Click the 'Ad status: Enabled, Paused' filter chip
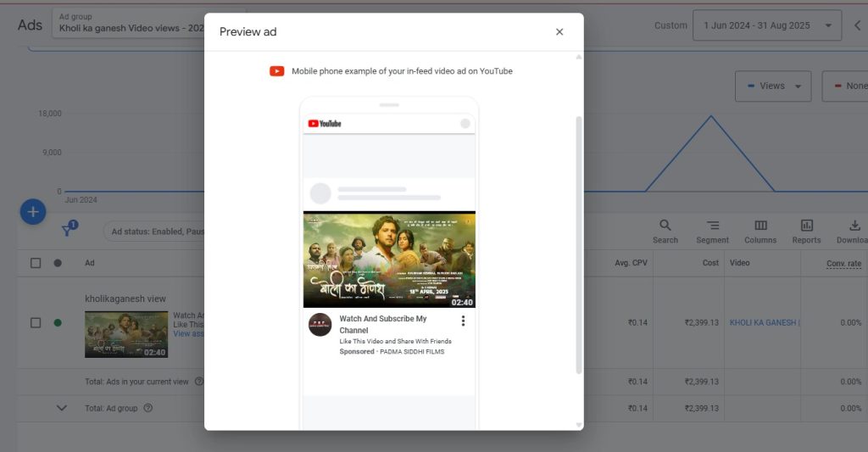Viewport: 868px width, 452px height. pos(156,231)
